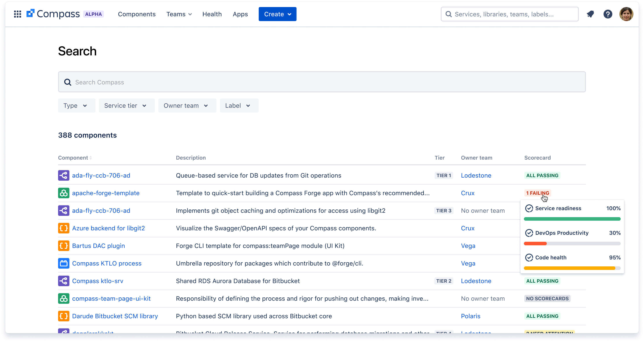The image size is (644, 342).
Task: Click the repository icon beside Compass KTLO process
Action: pos(64,263)
